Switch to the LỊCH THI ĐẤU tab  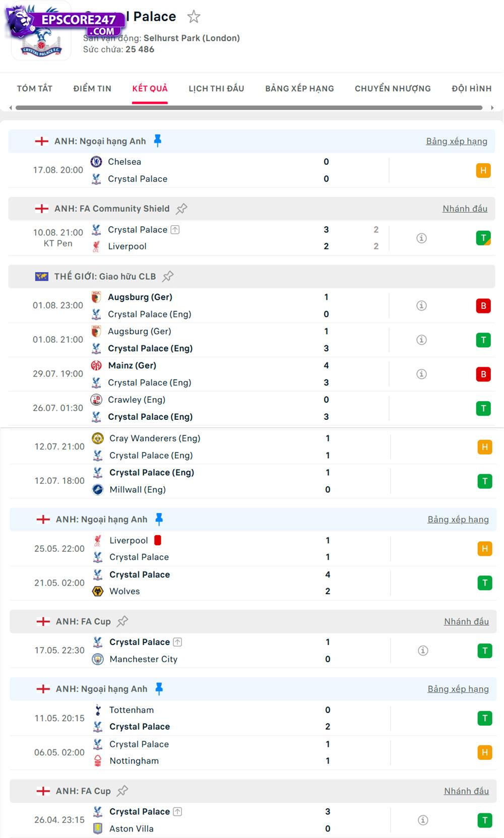point(216,88)
